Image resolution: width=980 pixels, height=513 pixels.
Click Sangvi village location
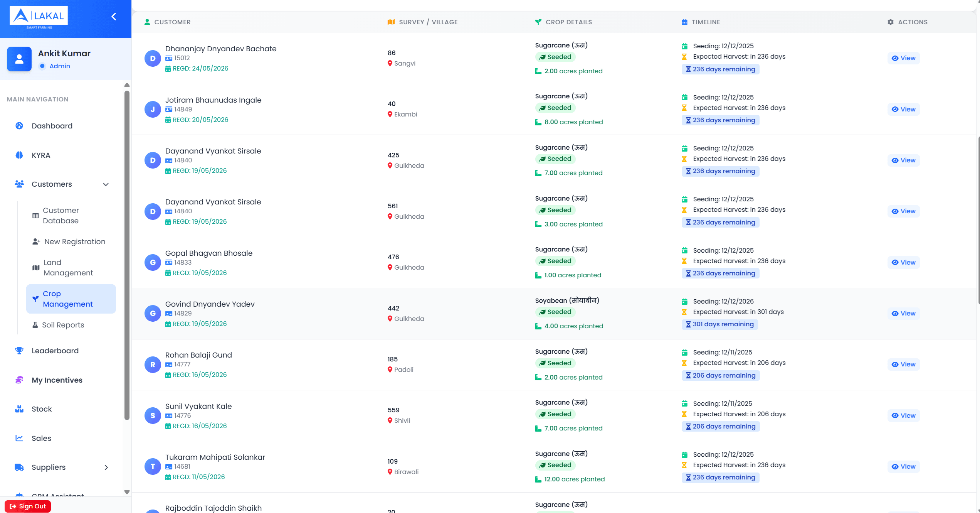[x=404, y=63]
